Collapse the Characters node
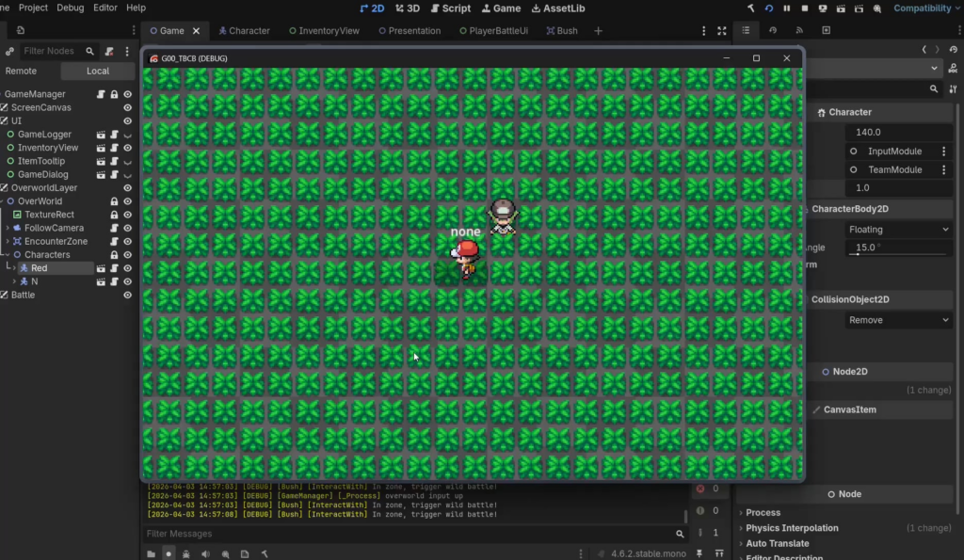The image size is (964, 560). (8, 254)
